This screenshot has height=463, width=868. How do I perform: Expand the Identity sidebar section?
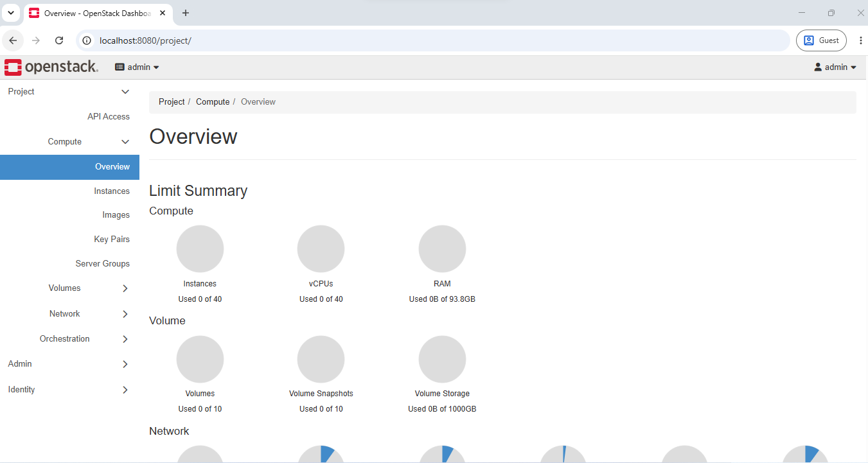click(x=69, y=389)
